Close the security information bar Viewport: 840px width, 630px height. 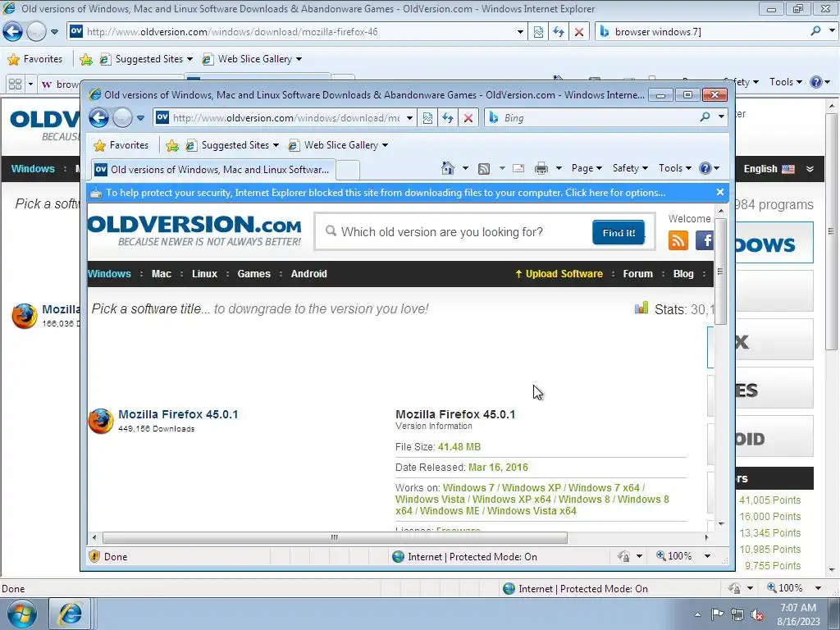(720, 192)
